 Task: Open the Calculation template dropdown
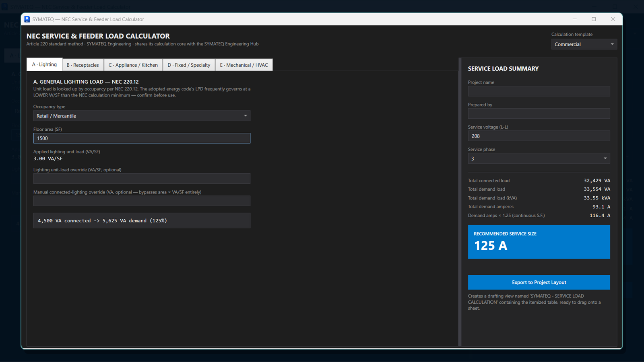point(584,44)
